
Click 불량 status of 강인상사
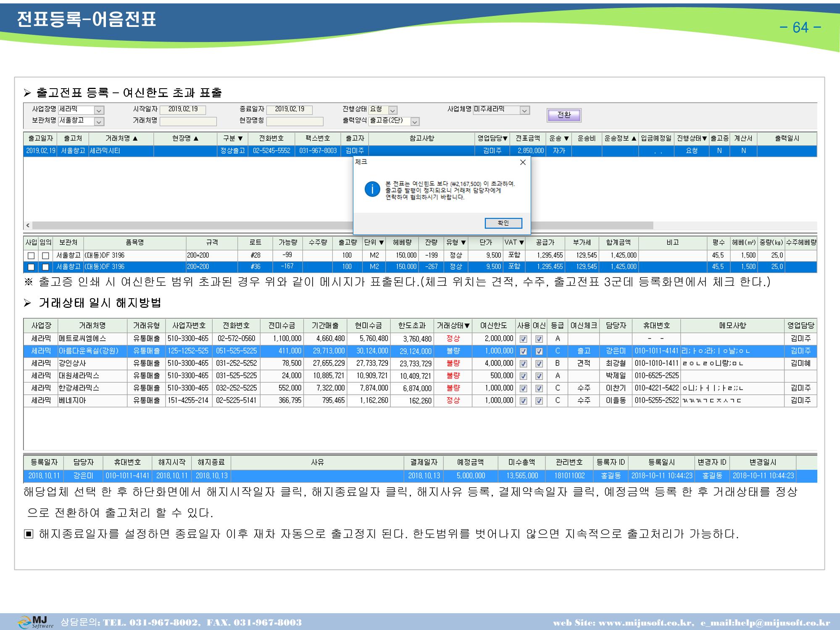pos(453,363)
